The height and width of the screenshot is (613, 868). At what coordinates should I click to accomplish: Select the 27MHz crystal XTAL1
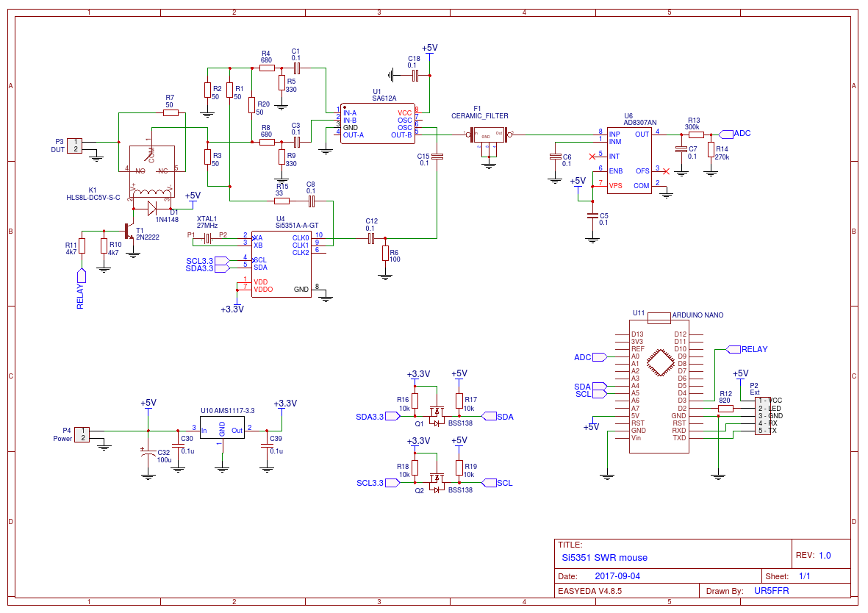point(207,238)
